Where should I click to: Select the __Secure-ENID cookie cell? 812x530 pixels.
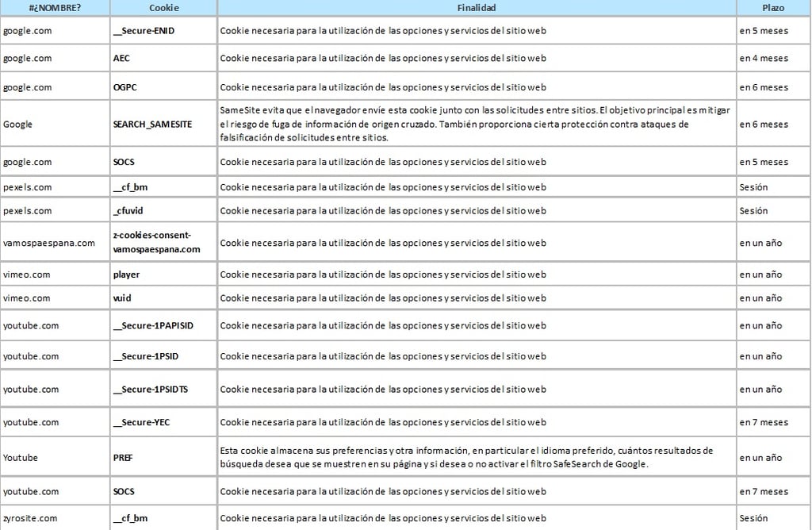163,31
